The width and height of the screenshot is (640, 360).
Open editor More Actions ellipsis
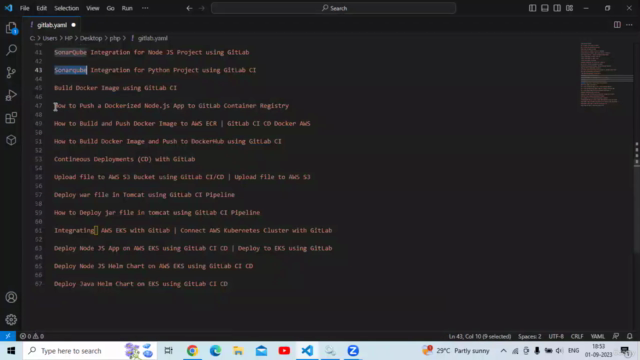click(x=629, y=25)
